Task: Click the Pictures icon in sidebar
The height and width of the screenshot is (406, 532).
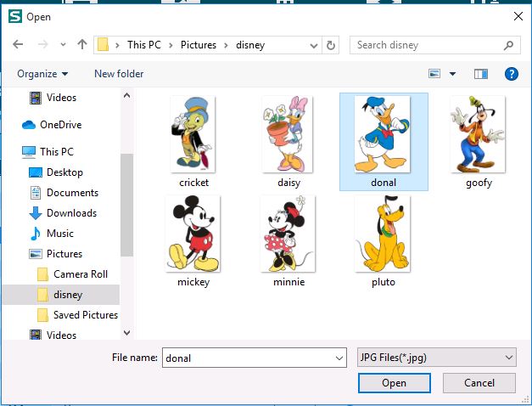Action: click(36, 254)
